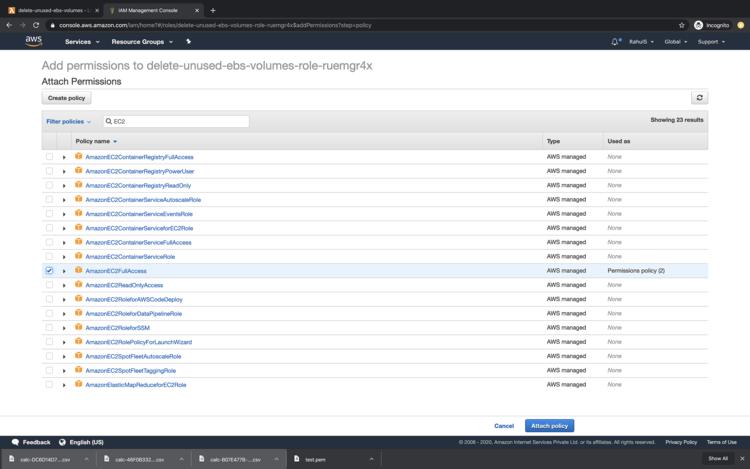Click the refresh policies list icon
The image size is (750, 469).
tap(699, 98)
